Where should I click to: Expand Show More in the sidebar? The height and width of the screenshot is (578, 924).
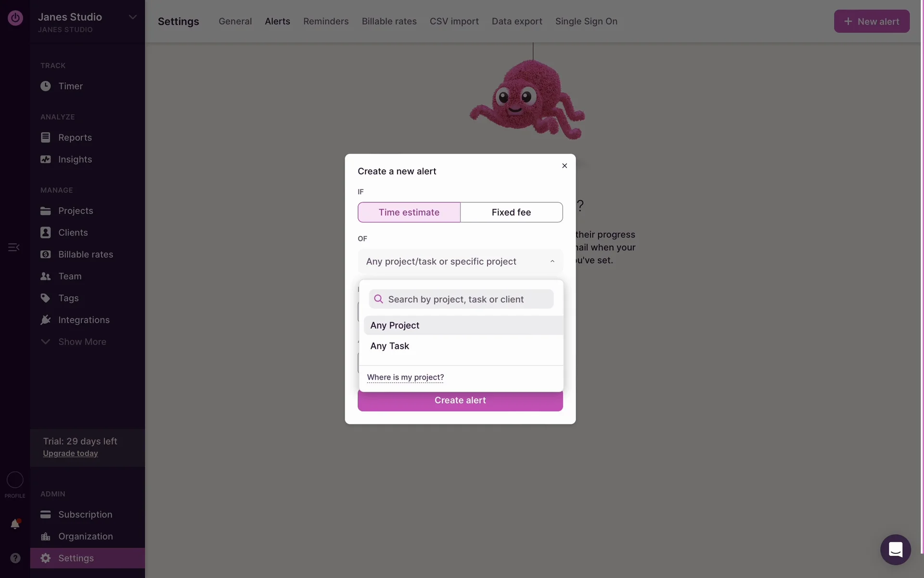pyautogui.click(x=82, y=342)
